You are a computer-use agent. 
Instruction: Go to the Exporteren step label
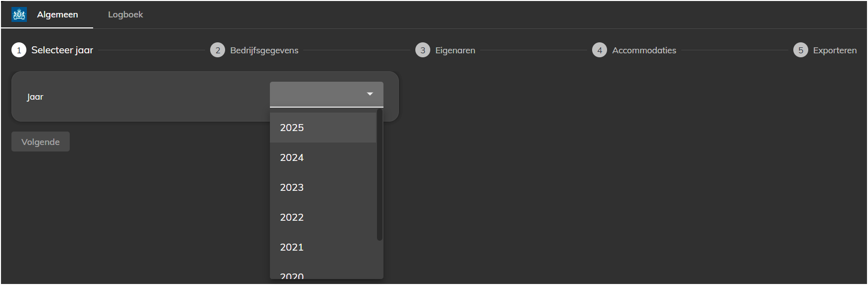point(835,50)
